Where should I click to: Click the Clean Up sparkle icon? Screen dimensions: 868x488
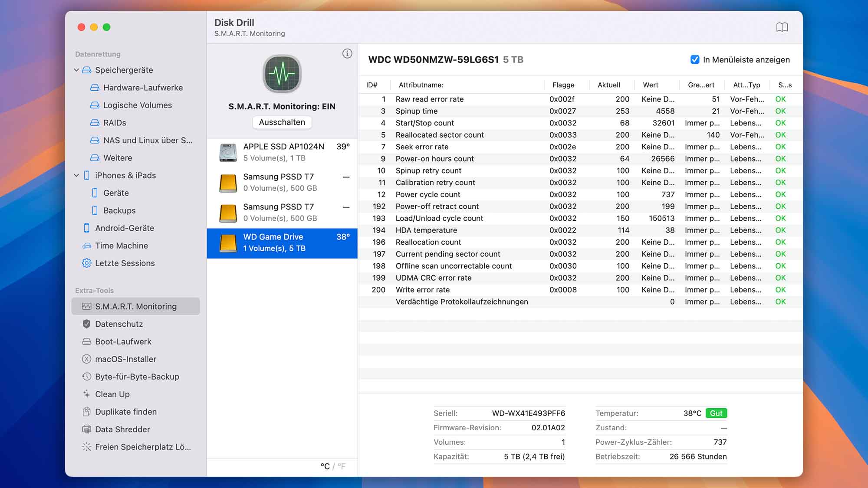[x=86, y=394]
